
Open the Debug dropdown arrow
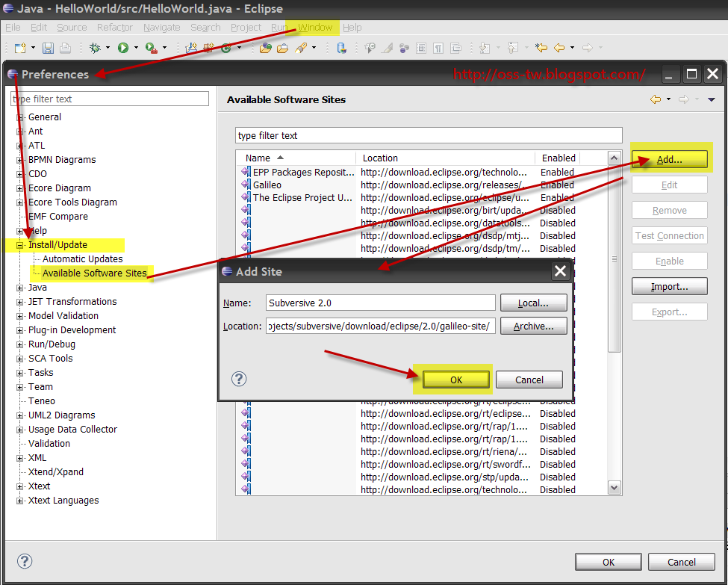108,47
